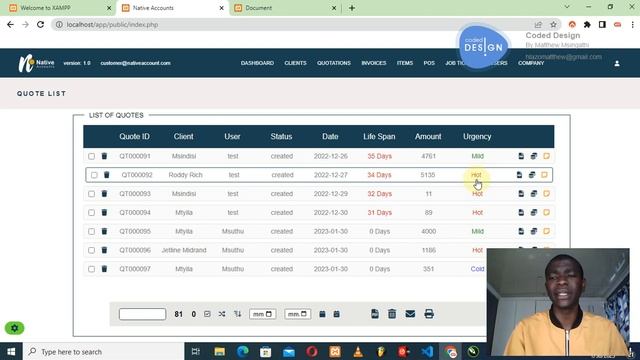This screenshot has width=640, height=360.
Task: Click the large trash icon in bottom toolbar
Action: (x=392, y=314)
